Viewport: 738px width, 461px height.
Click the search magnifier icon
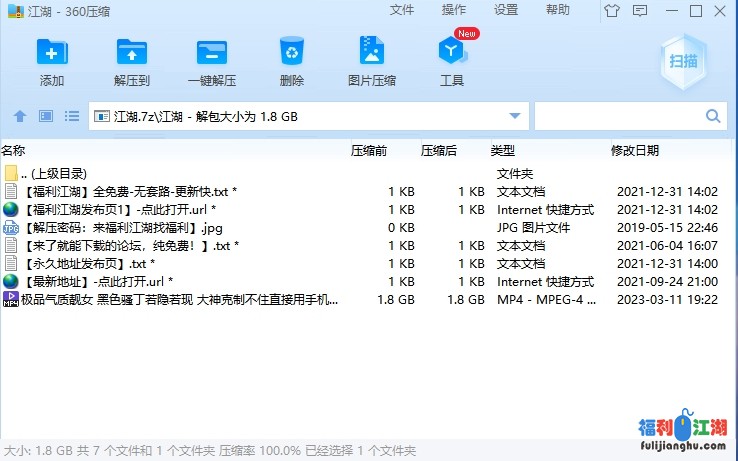[713, 116]
